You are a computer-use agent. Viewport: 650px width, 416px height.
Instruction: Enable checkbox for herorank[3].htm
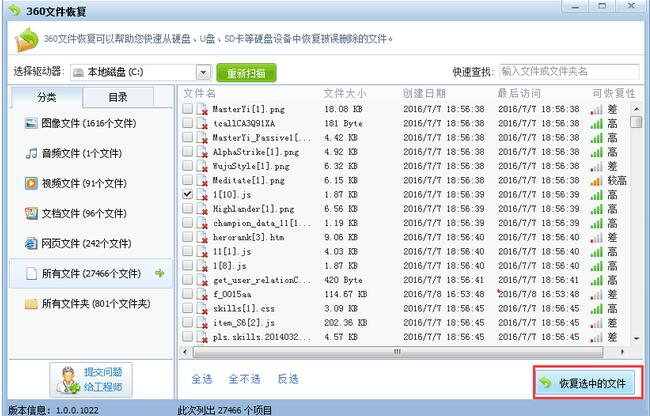(187, 237)
